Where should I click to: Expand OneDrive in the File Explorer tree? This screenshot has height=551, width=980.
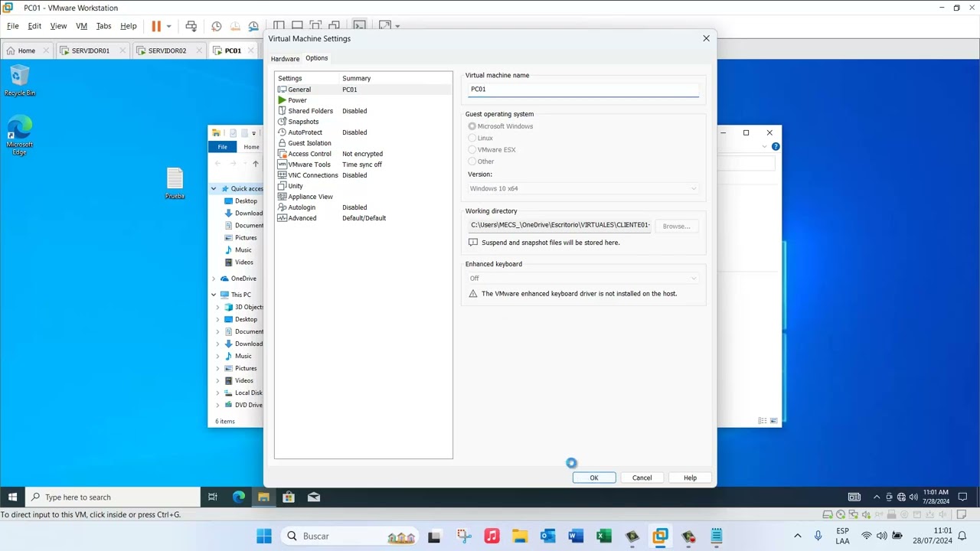(x=214, y=279)
